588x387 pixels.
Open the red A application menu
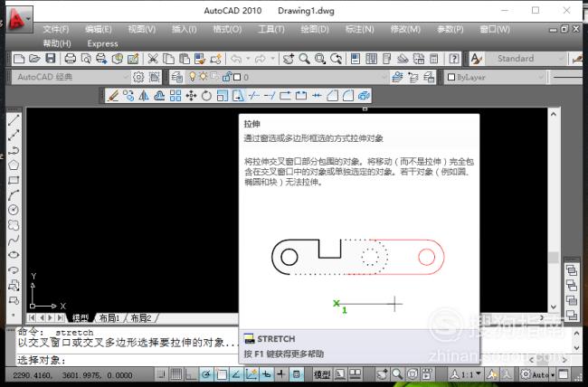[x=19, y=19]
